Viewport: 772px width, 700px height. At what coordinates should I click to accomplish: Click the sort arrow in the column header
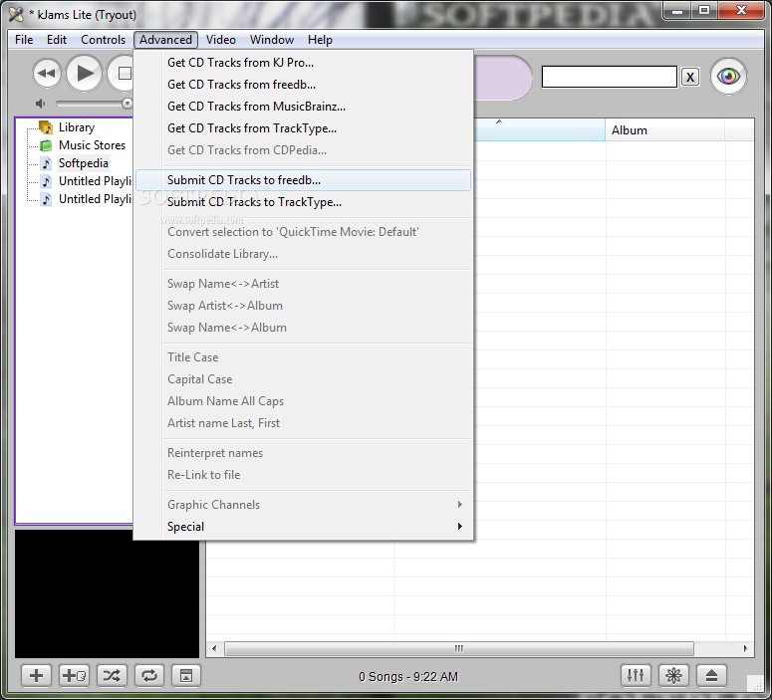point(499,121)
